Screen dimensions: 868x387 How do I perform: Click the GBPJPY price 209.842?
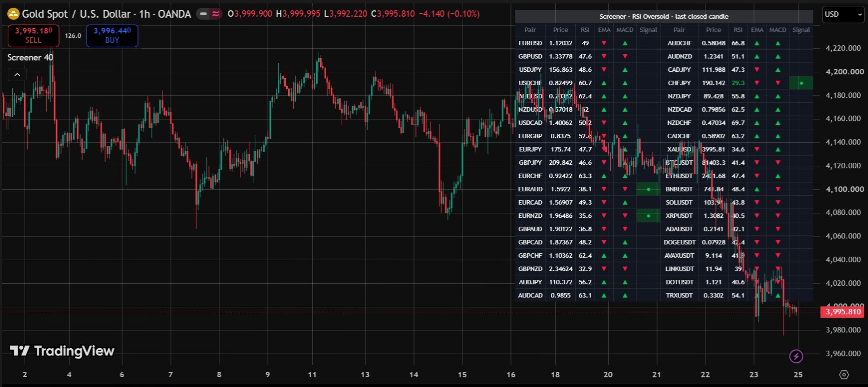tap(560, 163)
